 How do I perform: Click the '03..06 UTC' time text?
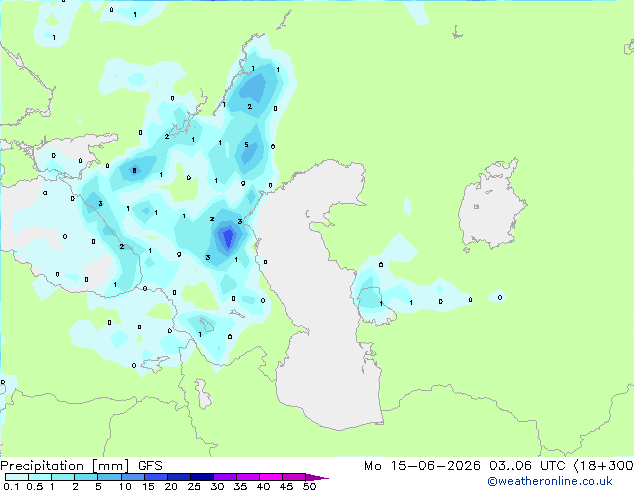pyautogui.click(x=527, y=466)
